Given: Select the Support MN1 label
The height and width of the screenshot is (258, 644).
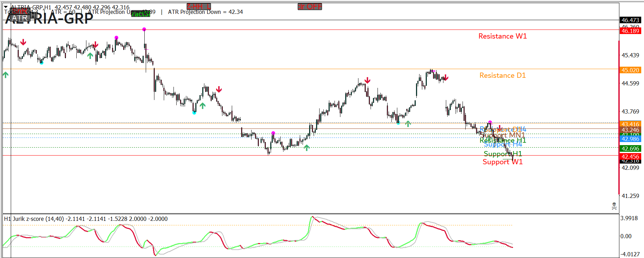Looking at the screenshot, I should pyautogui.click(x=503, y=135).
